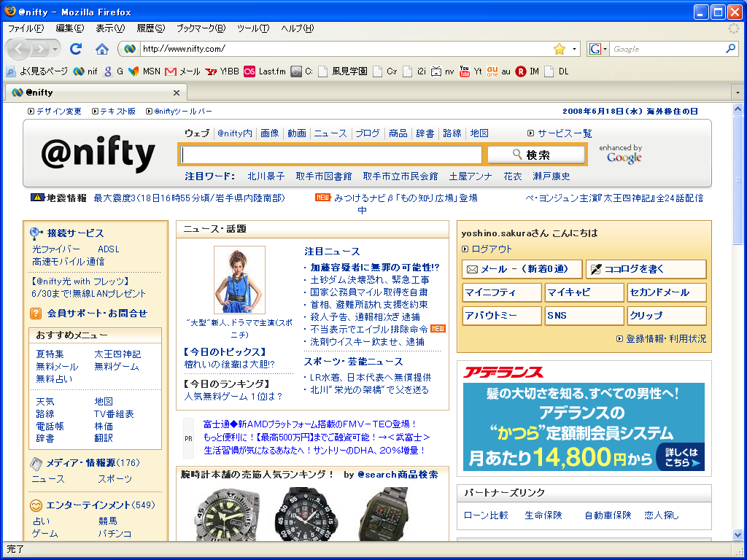Open the サービス一覧 link

565,133
